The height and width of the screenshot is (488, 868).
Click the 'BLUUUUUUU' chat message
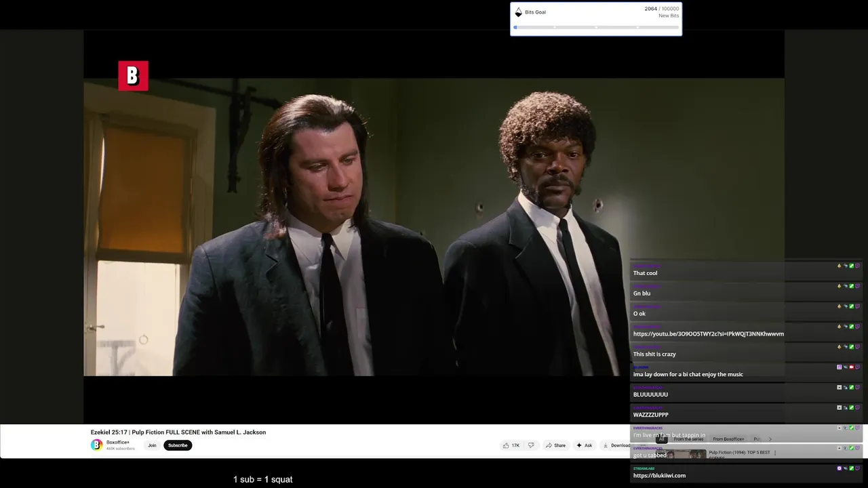click(x=650, y=394)
